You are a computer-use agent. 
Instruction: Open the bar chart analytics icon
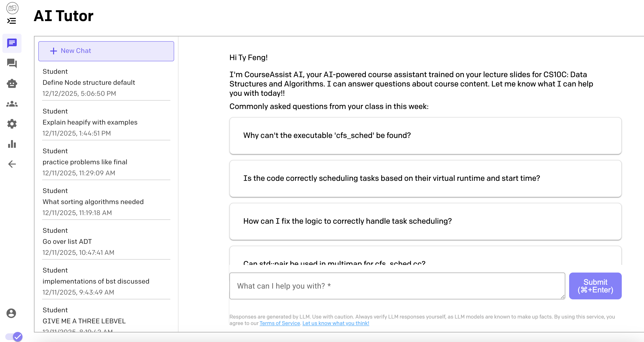(x=12, y=144)
